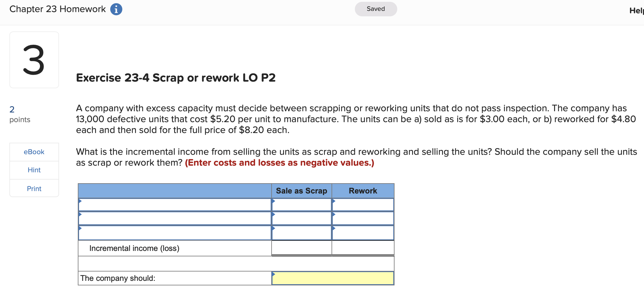Click the Incremental income cell under Sale as Scrap
Image resolution: width=644 pixels, height=299 pixels.
click(x=301, y=248)
